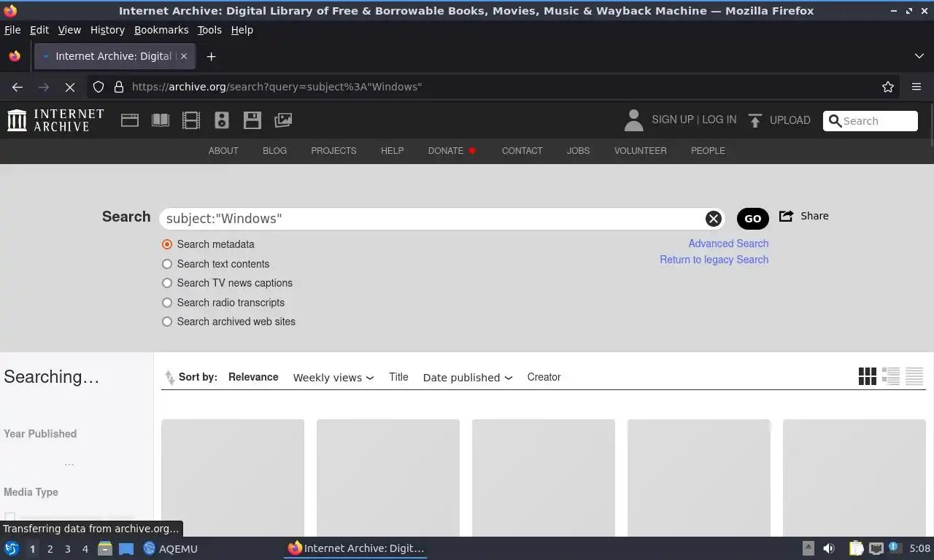Screen dimensions: 934x560
Task: Click the user avatar icon
Action: (633, 120)
